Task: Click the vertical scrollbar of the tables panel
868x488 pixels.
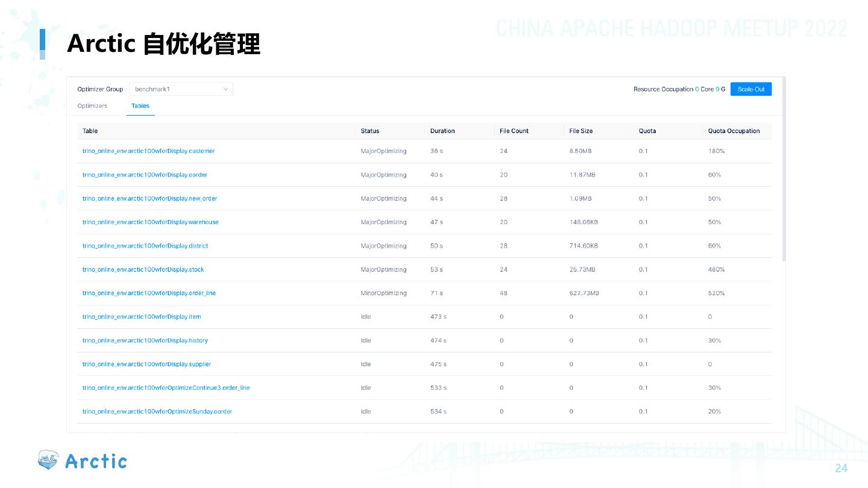Action: tap(784, 170)
